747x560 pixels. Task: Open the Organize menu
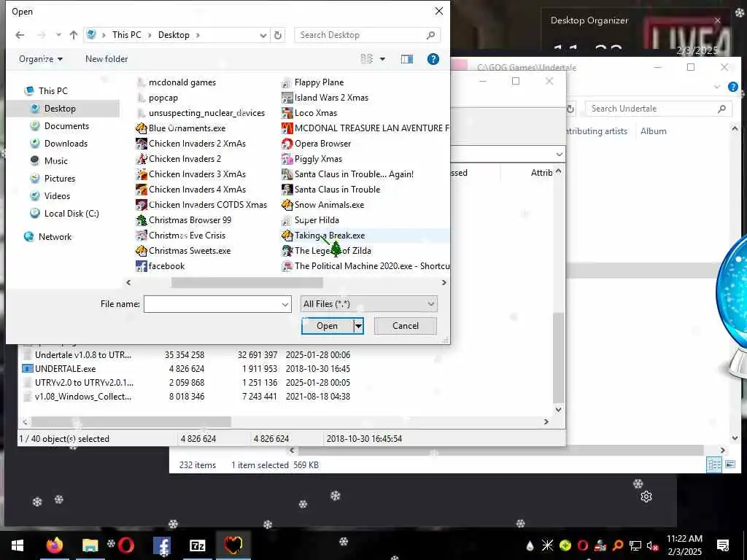[x=41, y=59]
